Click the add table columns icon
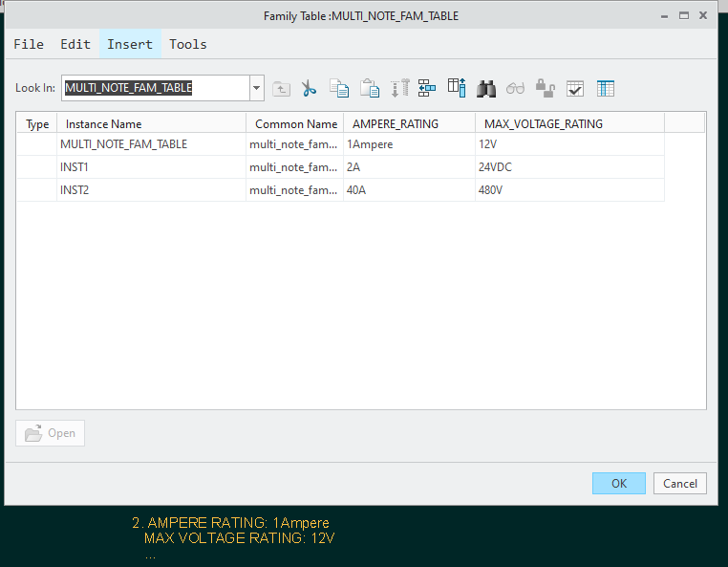 pos(457,88)
